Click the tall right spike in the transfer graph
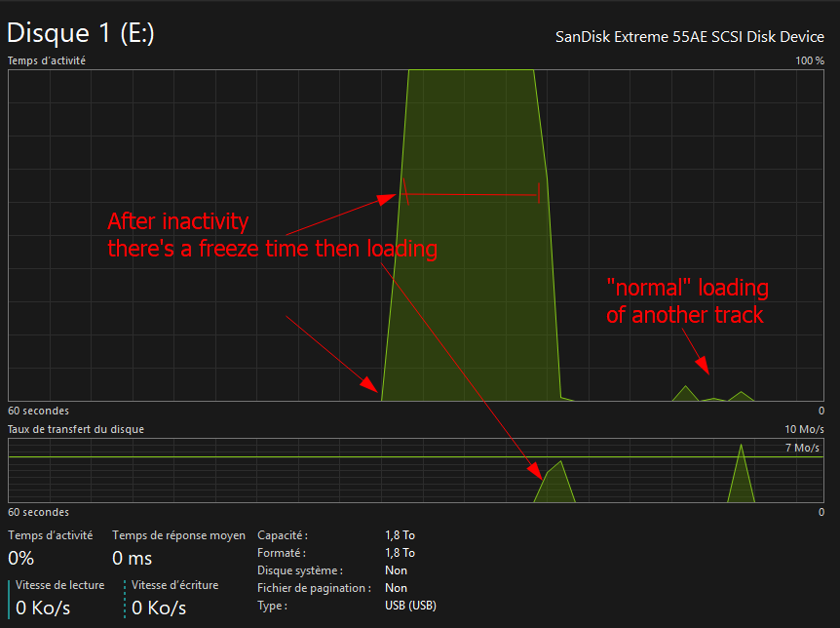840x628 pixels. click(x=742, y=478)
